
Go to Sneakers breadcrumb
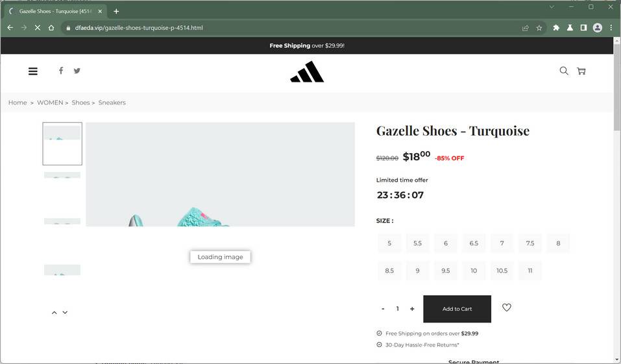112,103
